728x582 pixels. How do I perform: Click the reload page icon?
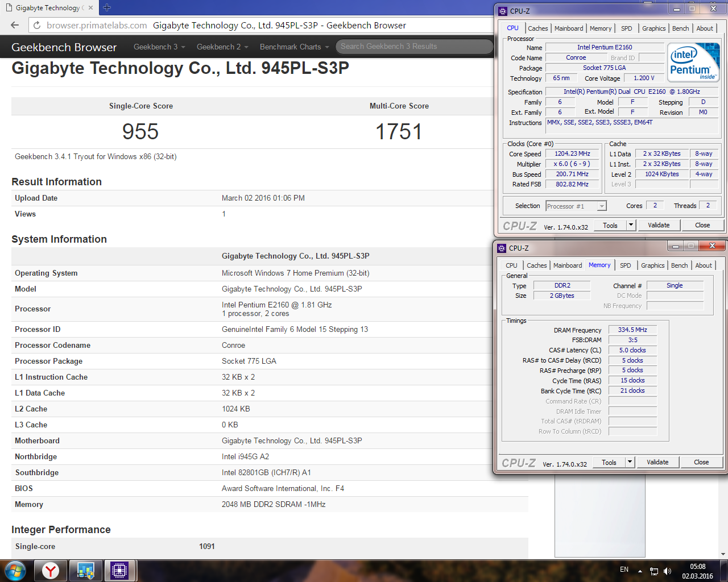[x=37, y=25]
